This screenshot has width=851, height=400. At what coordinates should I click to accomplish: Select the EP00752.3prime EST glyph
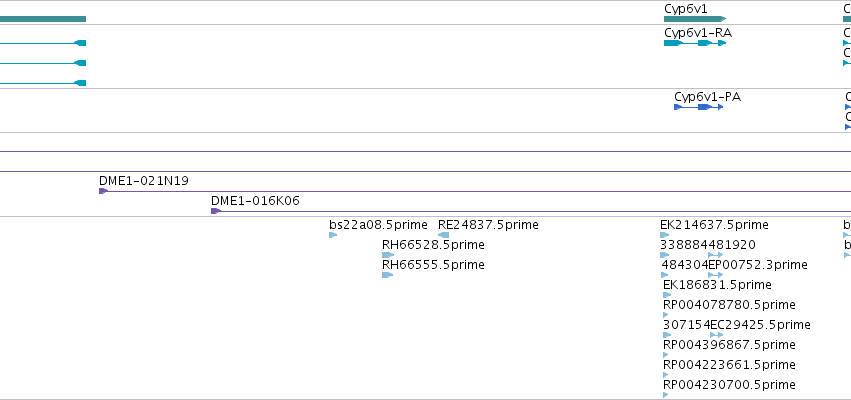[716, 275]
